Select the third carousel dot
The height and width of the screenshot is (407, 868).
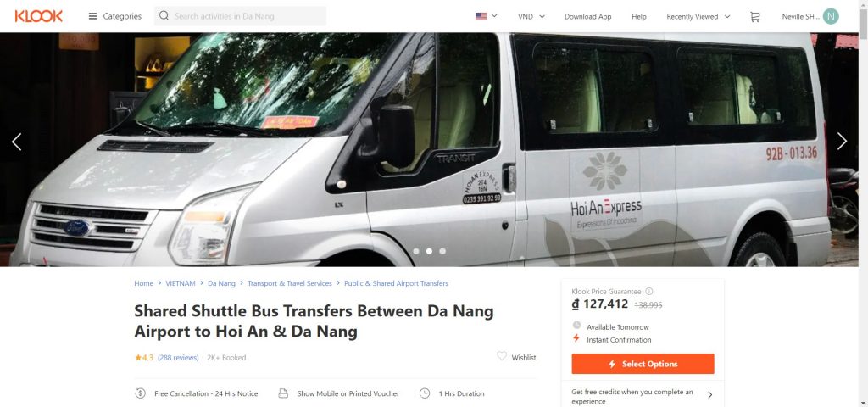click(442, 251)
